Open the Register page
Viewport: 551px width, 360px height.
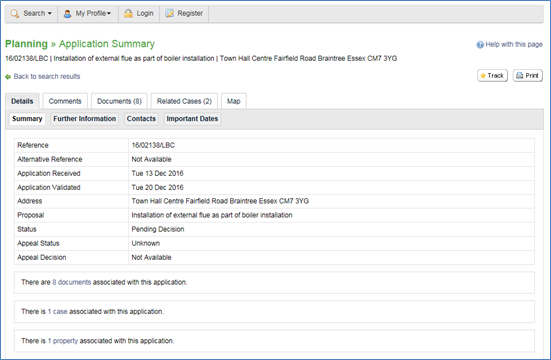pyautogui.click(x=184, y=14)
